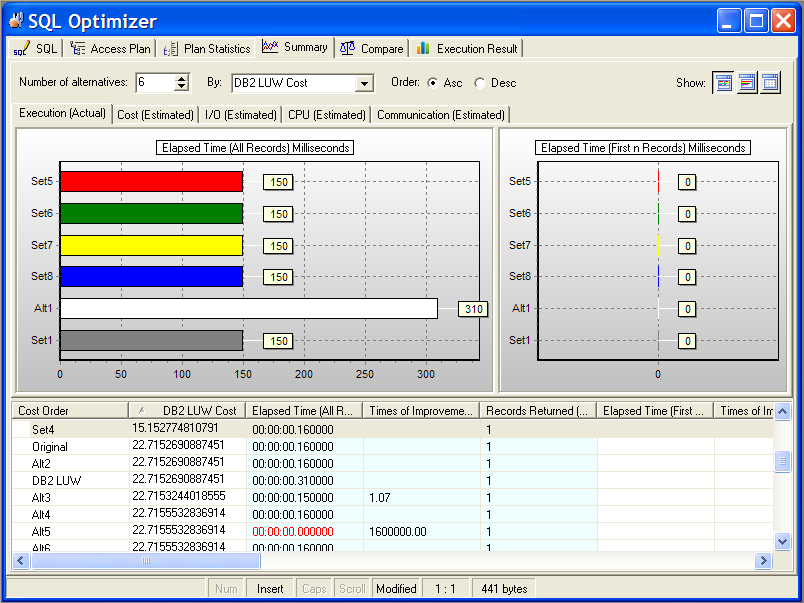View the Execution Result tab
The image size is (804, 603).
tap(467, 48)
